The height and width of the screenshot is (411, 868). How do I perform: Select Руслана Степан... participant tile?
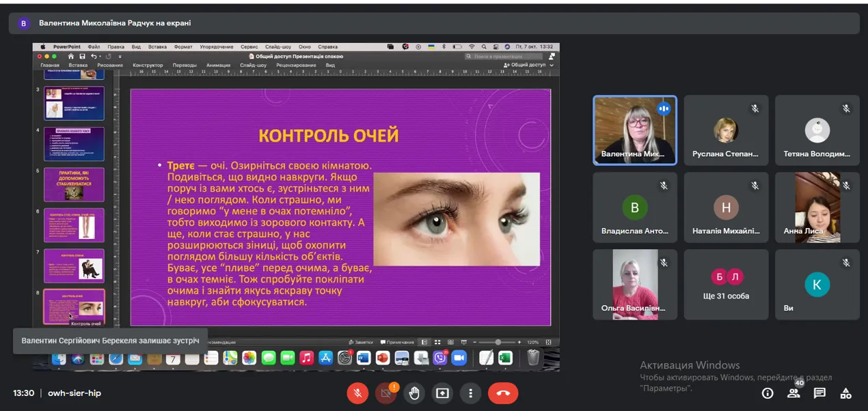[x=725, y=130]
